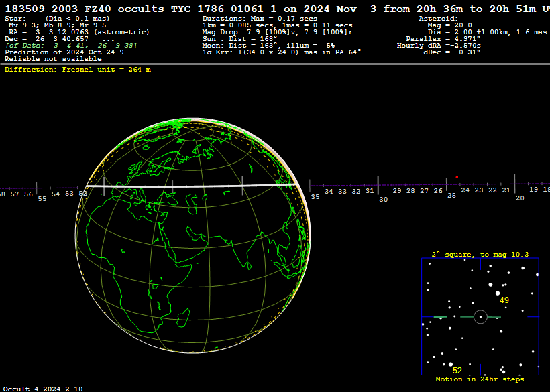550x392 pixels.
Task: Select 'Hourly dRA =-2.570s' text
Action: pyautogui.click(x=439, y=46)
